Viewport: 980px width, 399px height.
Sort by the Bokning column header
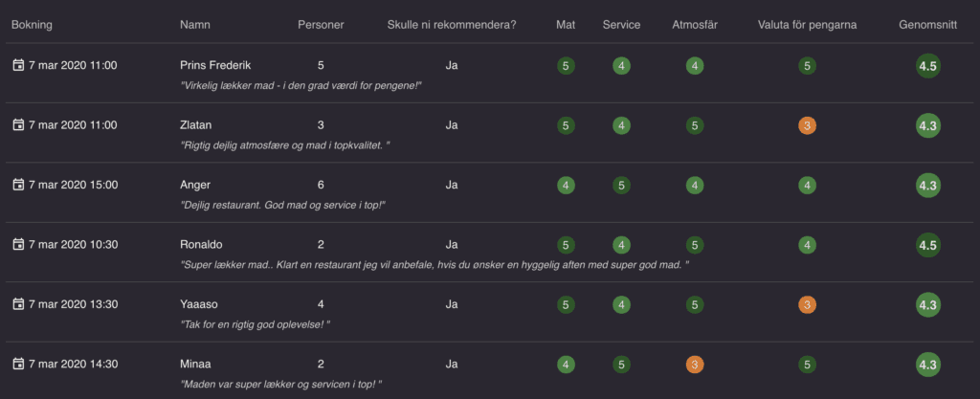32,25
